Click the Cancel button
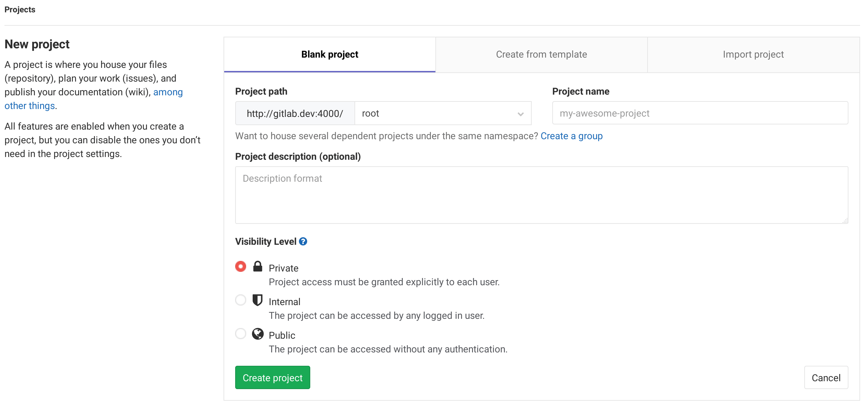 (x=827, y=377)
